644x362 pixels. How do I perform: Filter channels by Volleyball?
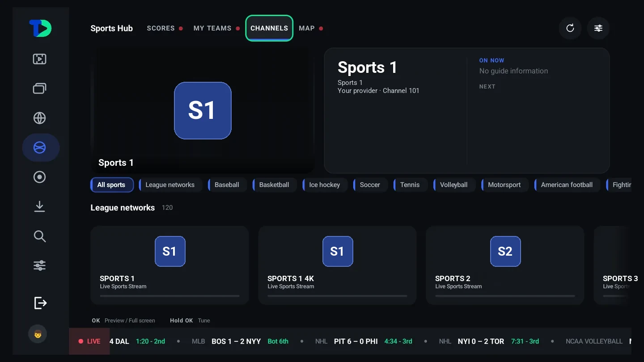pyautogui.click(x=454, y=185)
